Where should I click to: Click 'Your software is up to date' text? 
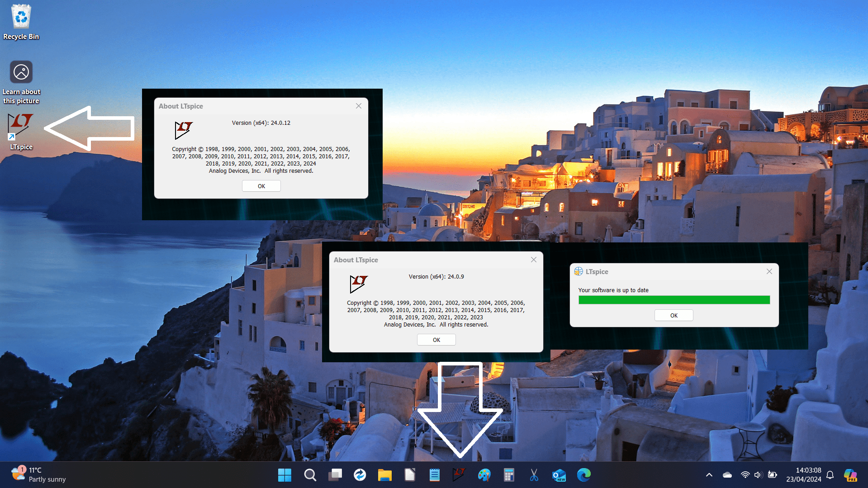pos(613,290)
